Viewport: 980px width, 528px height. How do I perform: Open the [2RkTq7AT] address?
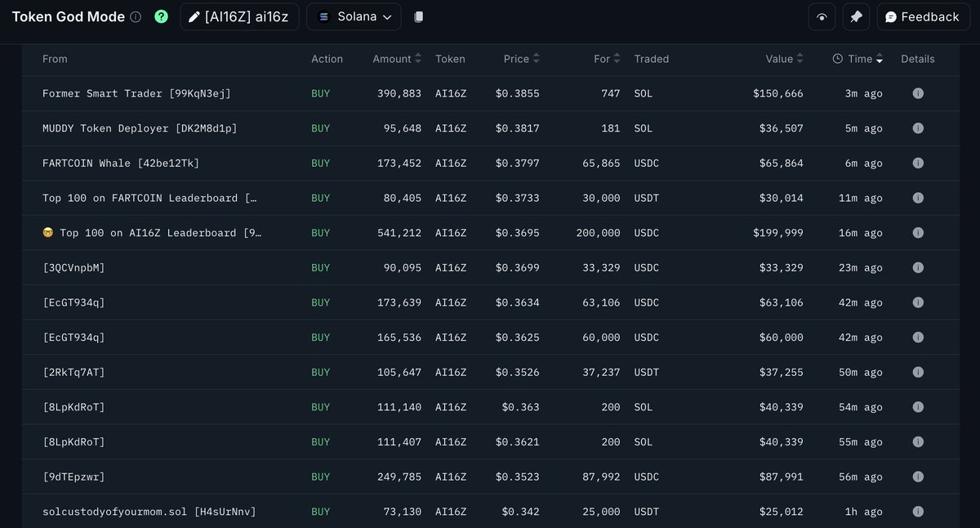(73, 372)
